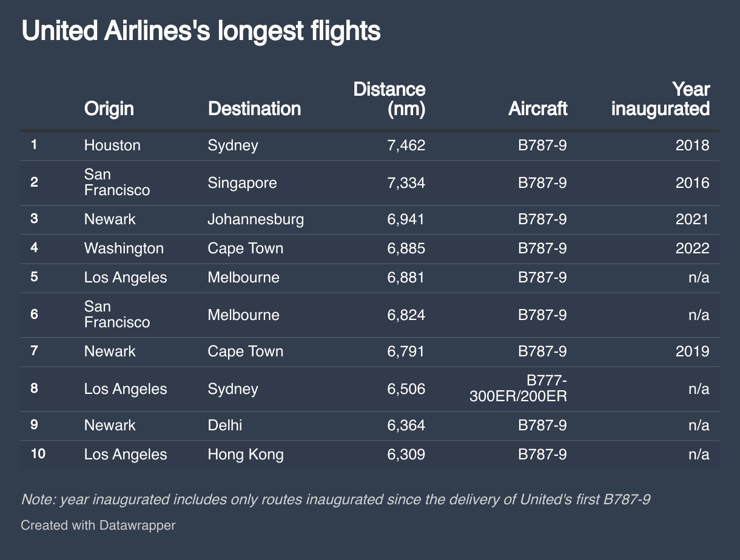Click the Year inaugurated column header
This screenshot has width=740, height=560.
point(661,99)
